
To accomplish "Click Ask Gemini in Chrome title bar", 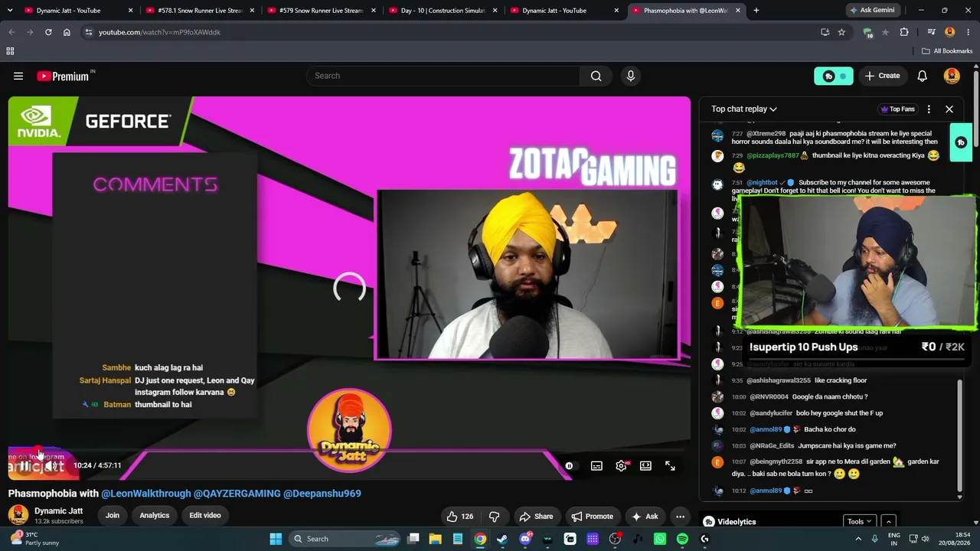I will (872, 11).
